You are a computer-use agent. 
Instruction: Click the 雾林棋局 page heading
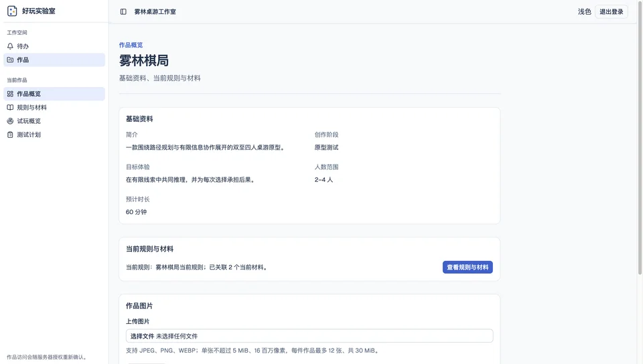[x=144, y=61]
